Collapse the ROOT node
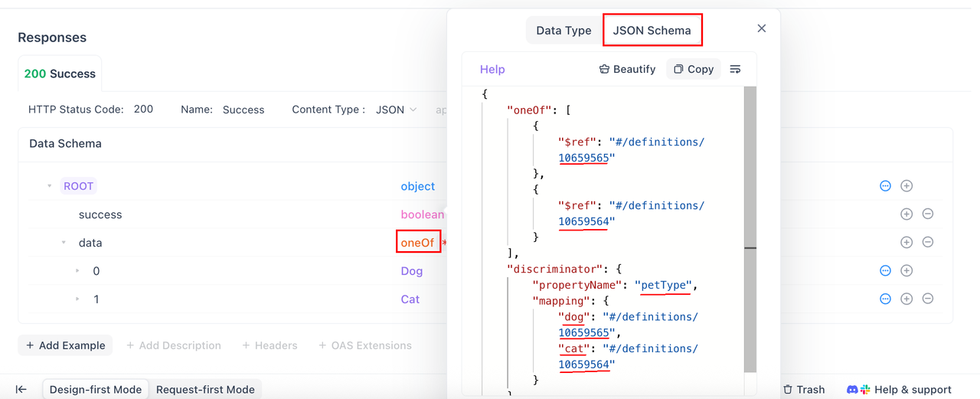The height and width of the screenshot is (399, 980). point(50,186)
